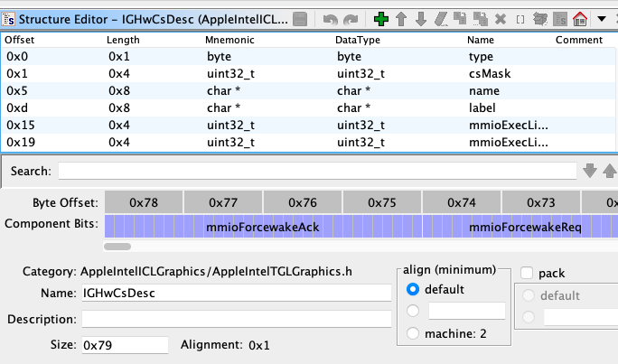Screen dimensions: 618x364
Task: Click the 0x15 offset cell
Action: tap(21, 125)
